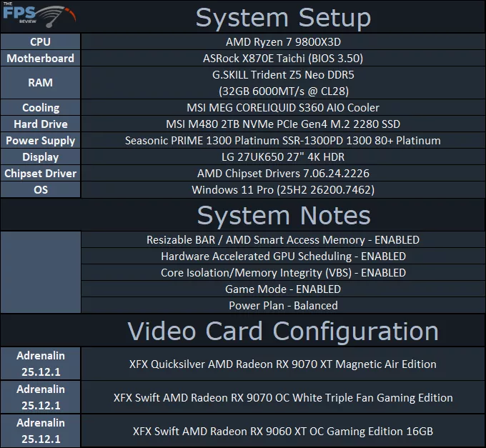Select the 'Display' row label
486x448 pixels.
40,156
